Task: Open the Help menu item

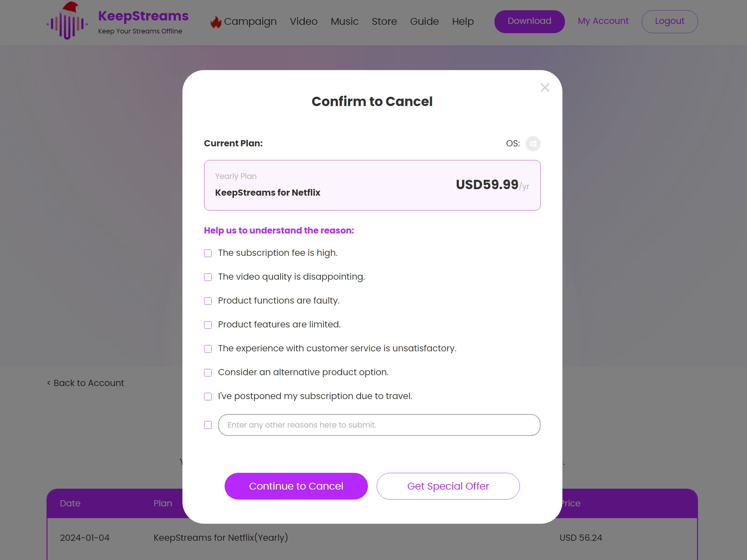Action: (x=463, y=21)
